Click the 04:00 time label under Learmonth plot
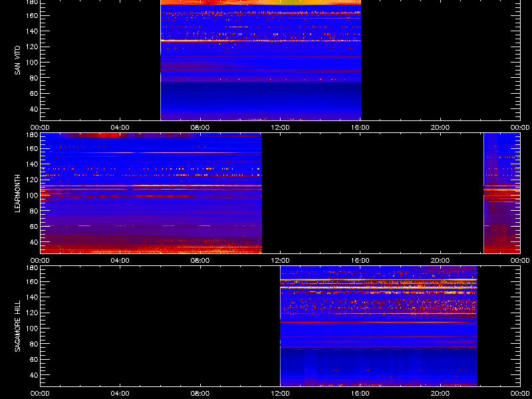Image resolution: width=532 pixels, height=399 pixels. coord(120,261)
